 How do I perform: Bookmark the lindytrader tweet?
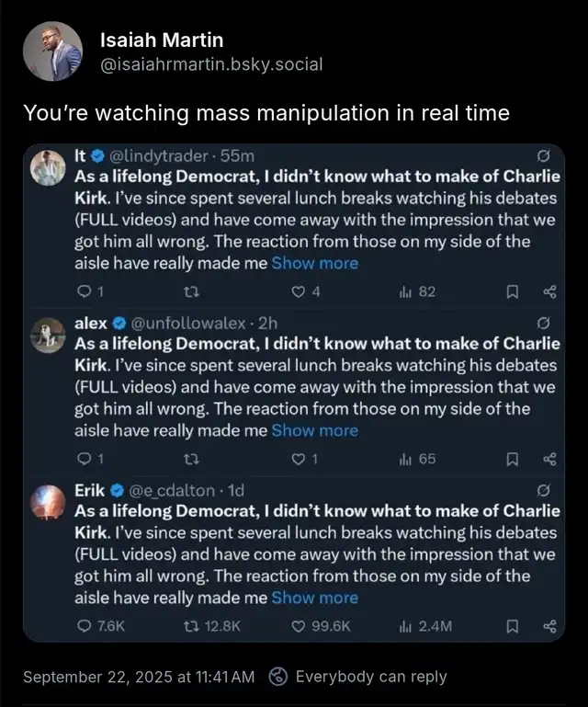pyautogui.click(x=514, y=292)
